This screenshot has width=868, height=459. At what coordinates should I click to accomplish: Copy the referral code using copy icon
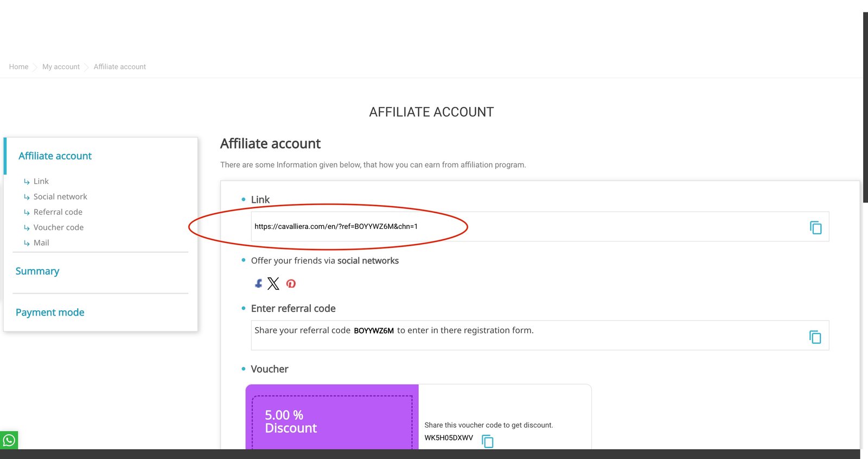pyautogui.click(x=815, y=337)
